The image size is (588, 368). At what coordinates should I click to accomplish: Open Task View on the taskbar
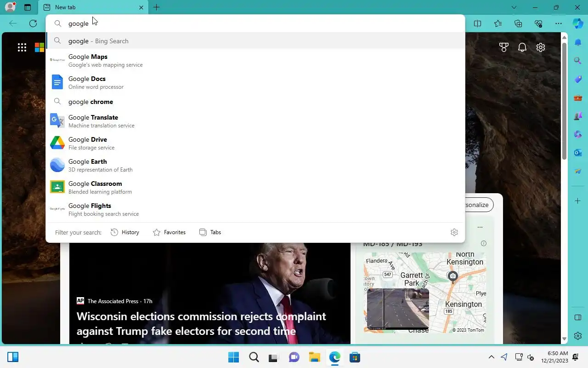point(274,357)
